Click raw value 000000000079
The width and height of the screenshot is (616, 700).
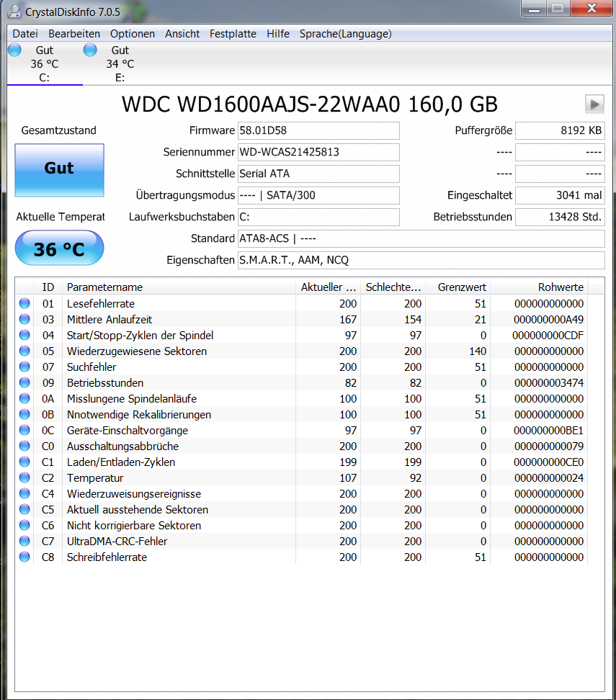tap(549, 447)
